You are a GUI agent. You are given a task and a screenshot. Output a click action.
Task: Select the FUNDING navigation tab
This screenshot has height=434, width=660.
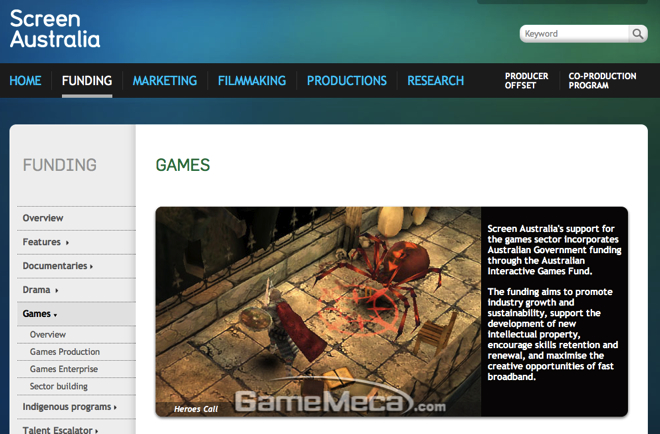87,81
